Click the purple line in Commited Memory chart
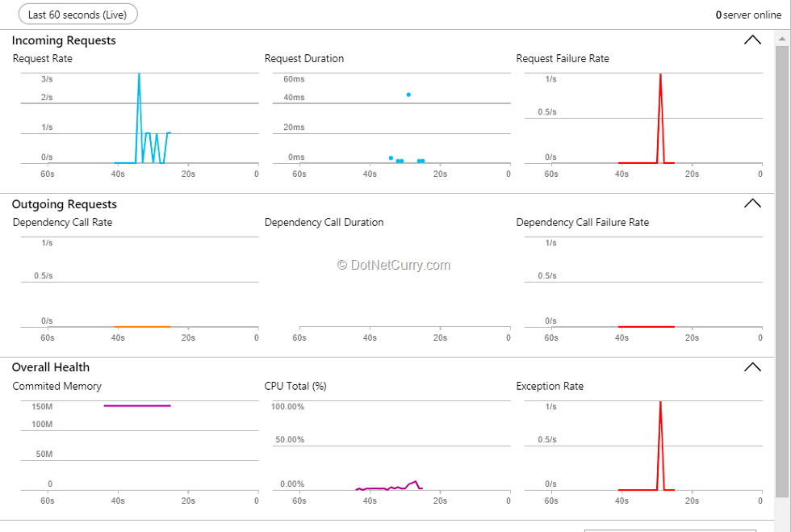 click(137, 405)
